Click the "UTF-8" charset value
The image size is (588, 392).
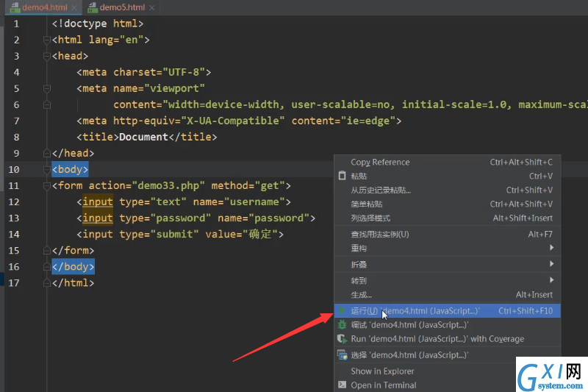[184, 72]
